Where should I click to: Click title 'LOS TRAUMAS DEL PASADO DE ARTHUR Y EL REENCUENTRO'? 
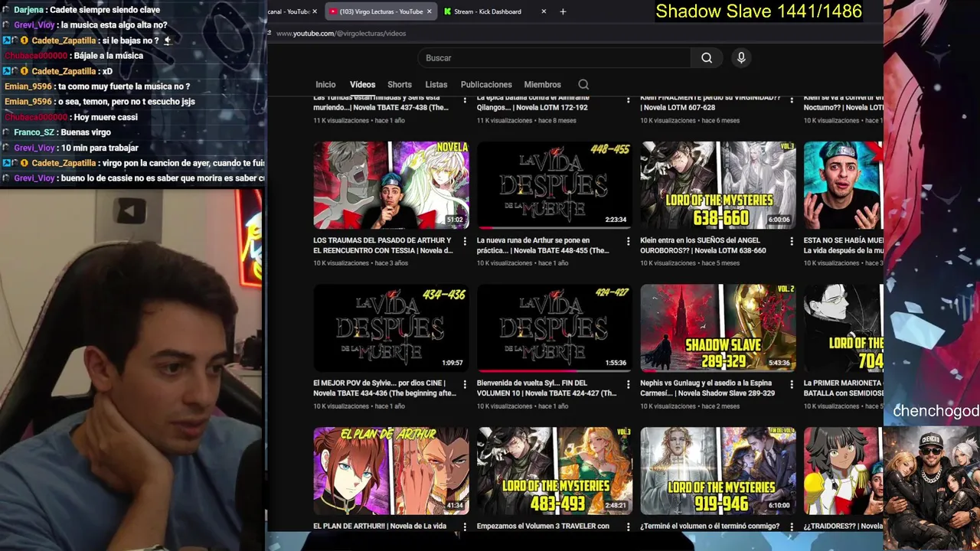pos(384,246)
